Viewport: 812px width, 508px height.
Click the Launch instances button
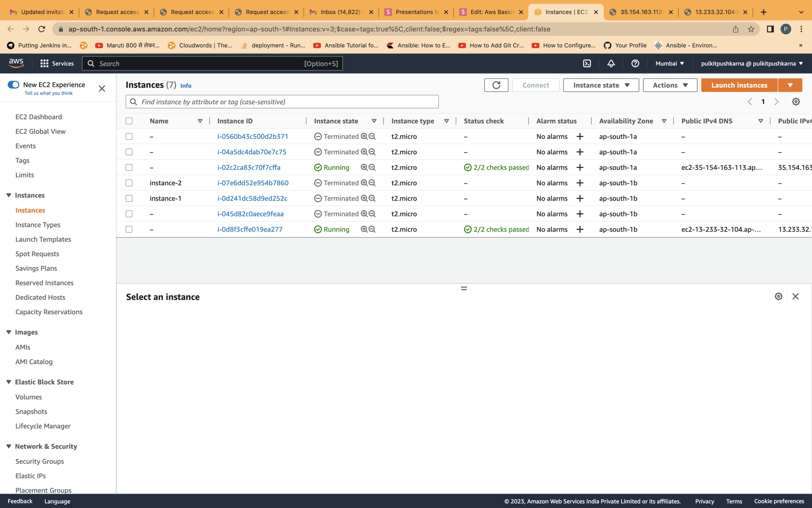click(x=739, y=85)
